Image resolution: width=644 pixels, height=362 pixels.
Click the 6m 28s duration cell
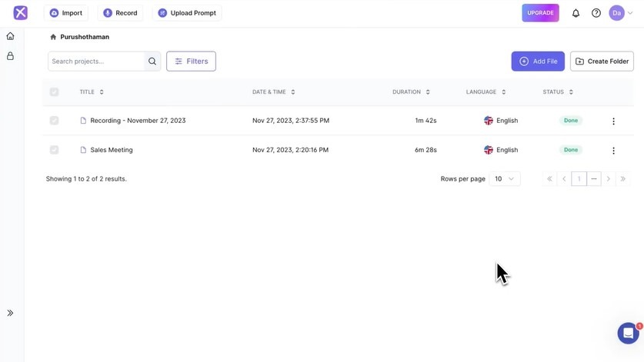(425, 150)
